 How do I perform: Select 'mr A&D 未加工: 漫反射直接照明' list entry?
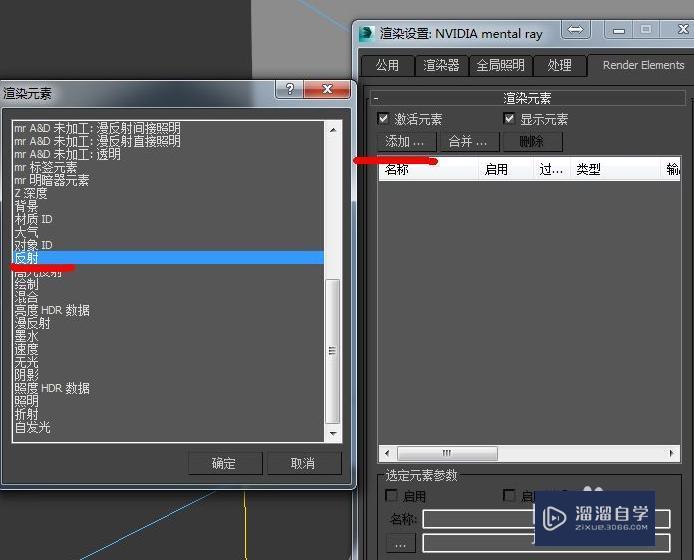168,141
